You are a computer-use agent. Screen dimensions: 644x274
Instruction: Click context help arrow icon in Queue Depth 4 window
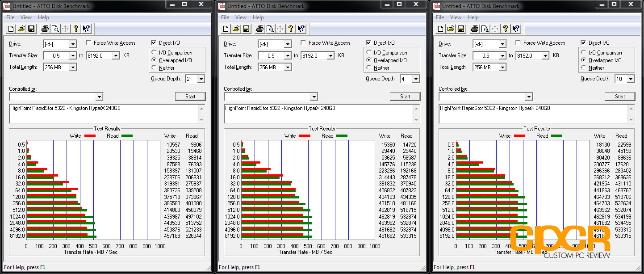(301, 29)
